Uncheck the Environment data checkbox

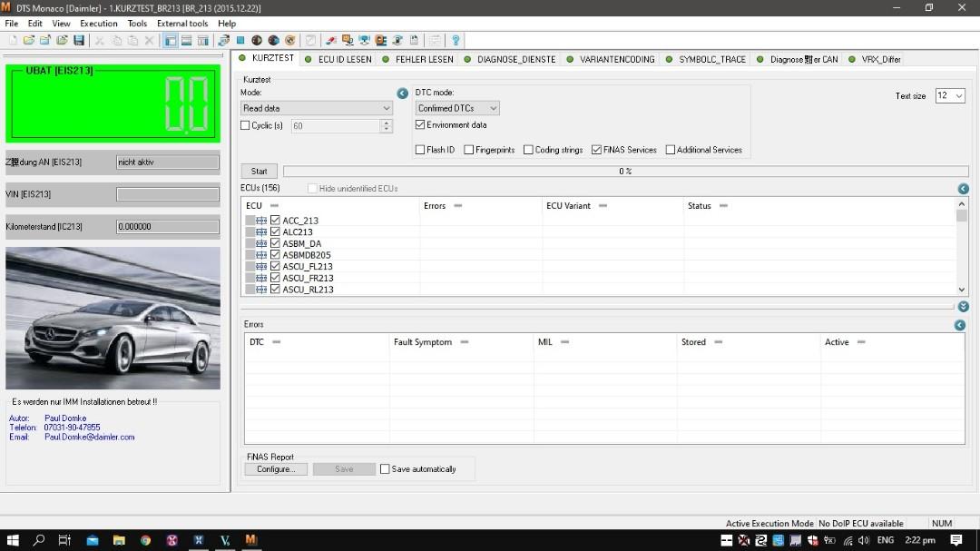coord(420,125)
